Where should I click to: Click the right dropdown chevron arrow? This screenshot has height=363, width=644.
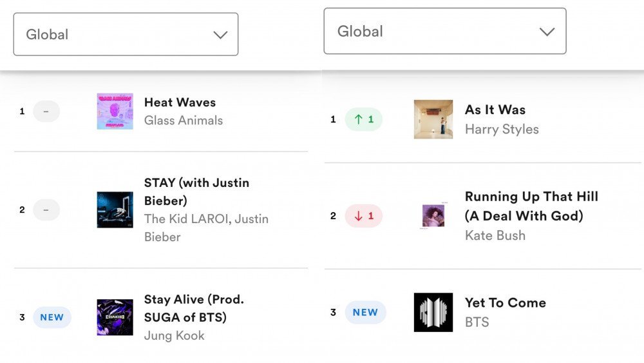point(547,32)
